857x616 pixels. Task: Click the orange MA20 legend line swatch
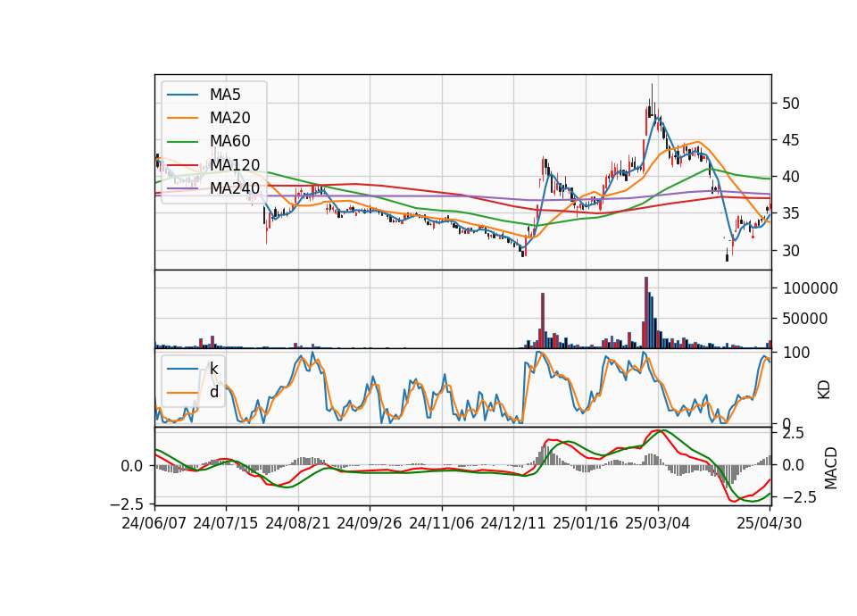[x=182, y=118]
